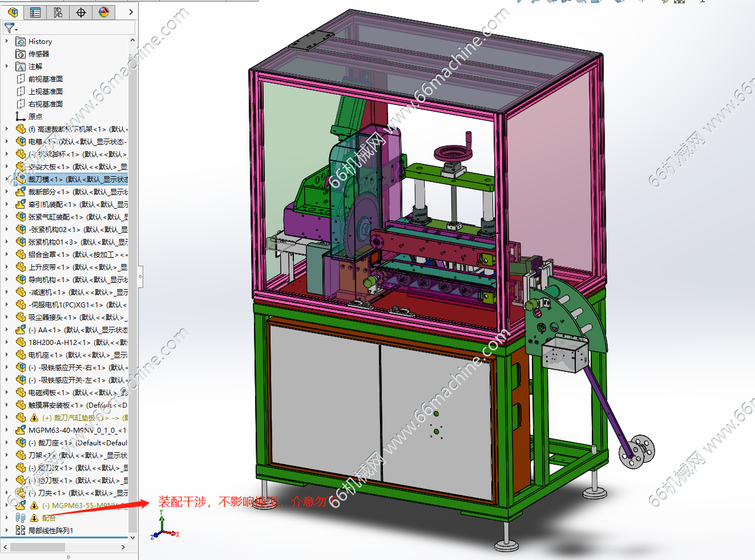
Task: Expand the 注解 annotations node
Action: coord(6,67)
